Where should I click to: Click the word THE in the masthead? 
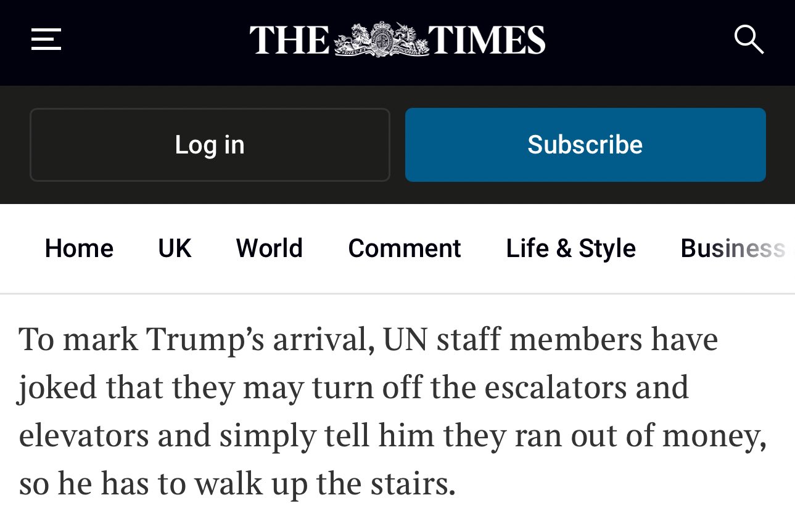click(x=290, y=40)
